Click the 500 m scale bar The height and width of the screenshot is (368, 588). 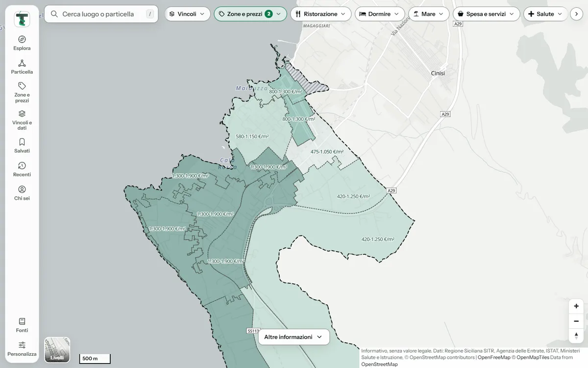point(95,359)
